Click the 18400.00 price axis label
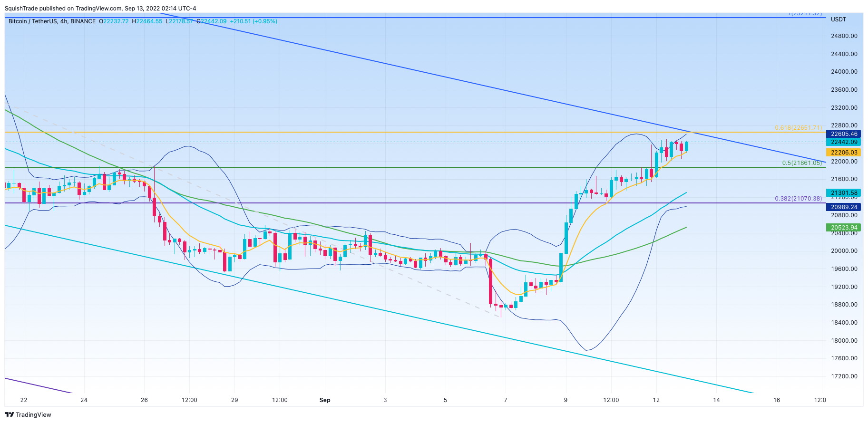The height and width of the screenshot is (423, 868). click(844, 323)
